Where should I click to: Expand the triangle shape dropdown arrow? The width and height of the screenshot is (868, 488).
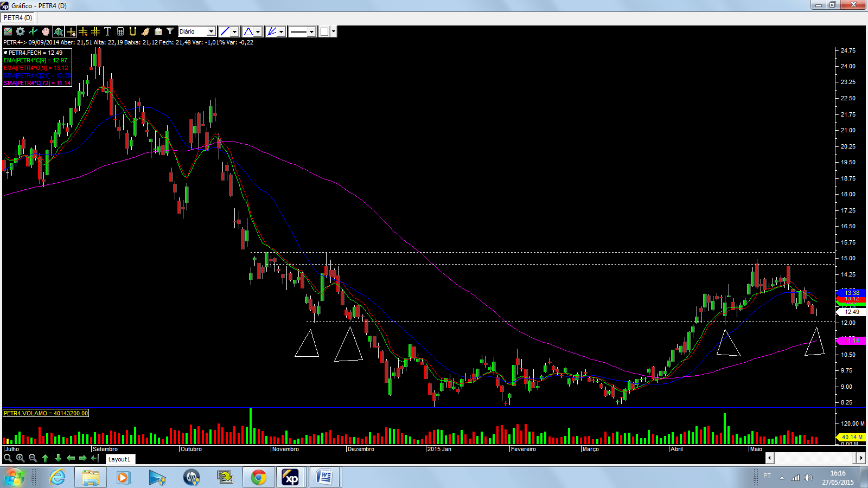258,31
